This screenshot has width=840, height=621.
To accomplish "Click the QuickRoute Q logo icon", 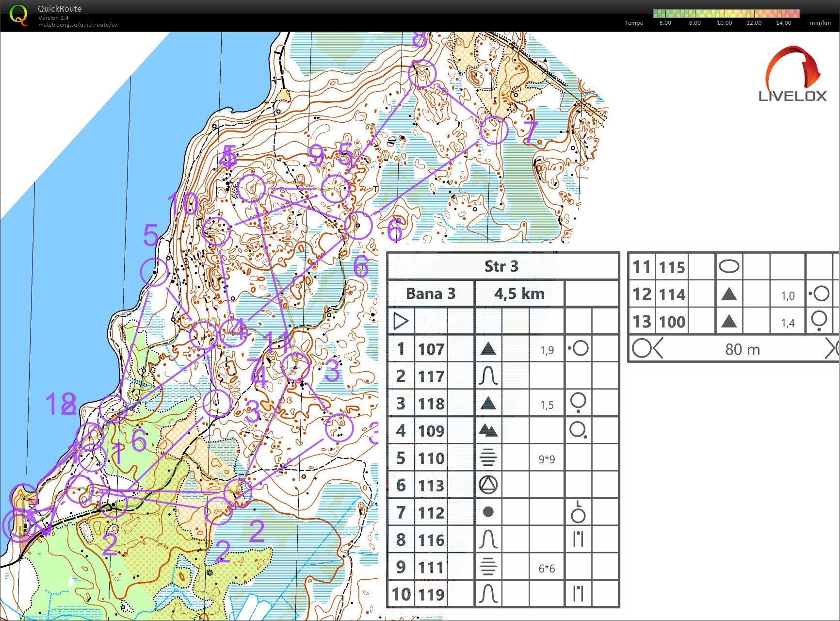I will point(18,16).
